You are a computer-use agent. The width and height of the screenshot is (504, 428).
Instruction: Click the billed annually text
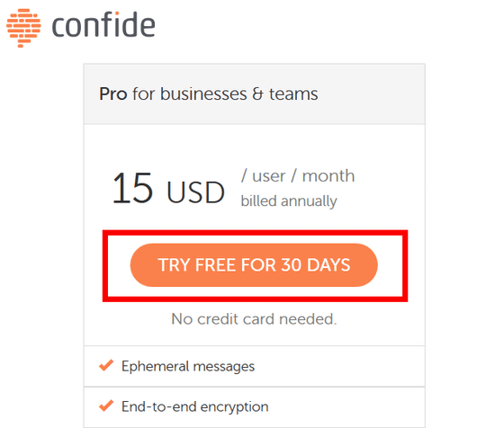289,201
